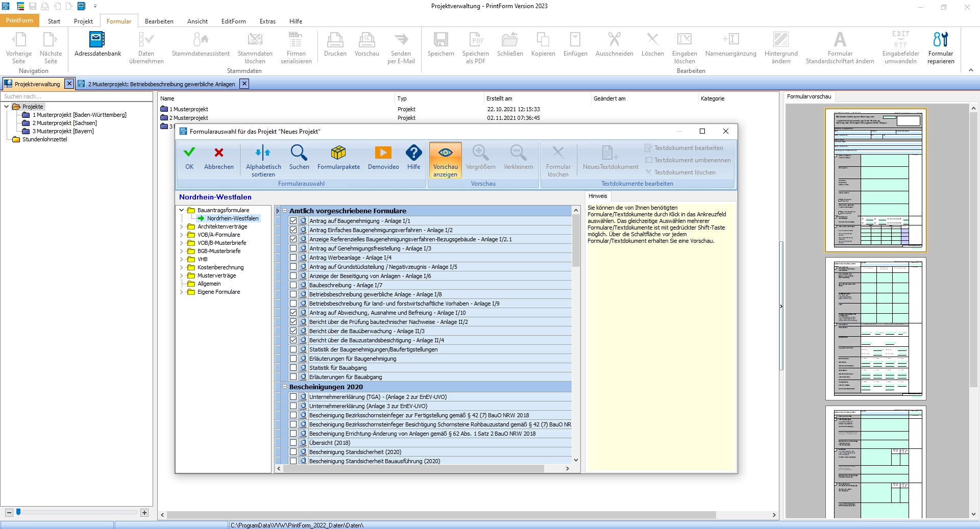
Task: Switch to the Projektverwaltung document tab
Action: 37,84
